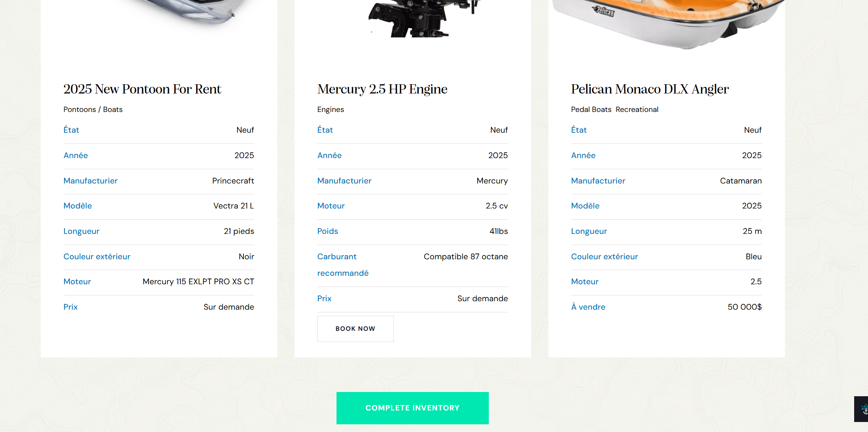Click the COMPLETE INVENTORY button
This screenshot has height=432, width=868.
point(412,408)
